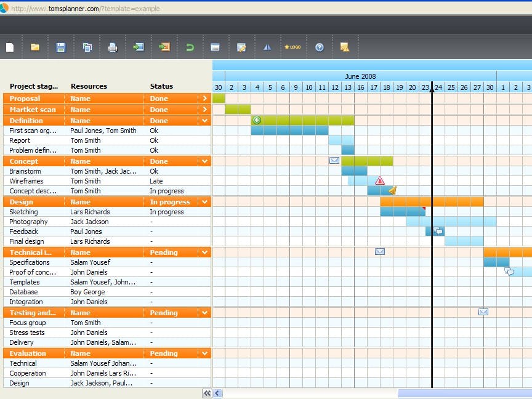Expand the Proposal status chevron
This screenshot has width=532, height=399.
(204, 99)
